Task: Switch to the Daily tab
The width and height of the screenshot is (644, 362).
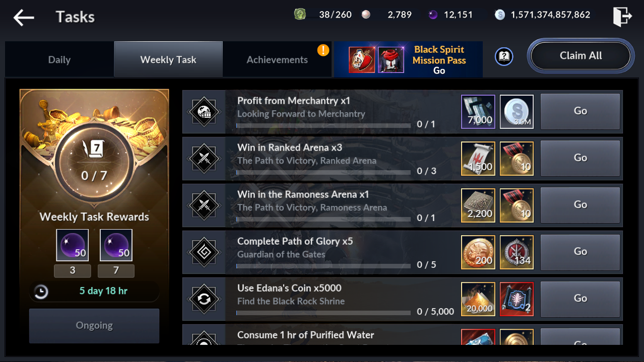Action: (59, 59)
